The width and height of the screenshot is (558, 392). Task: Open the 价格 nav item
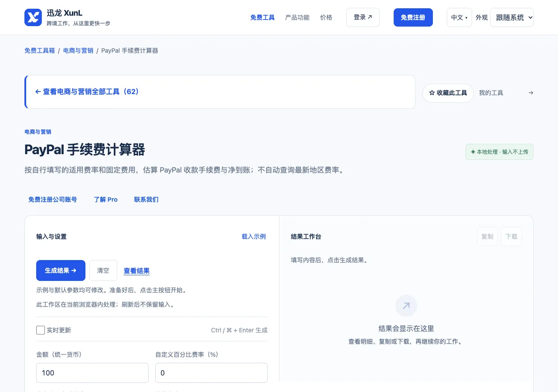click(x=326, y=17)
